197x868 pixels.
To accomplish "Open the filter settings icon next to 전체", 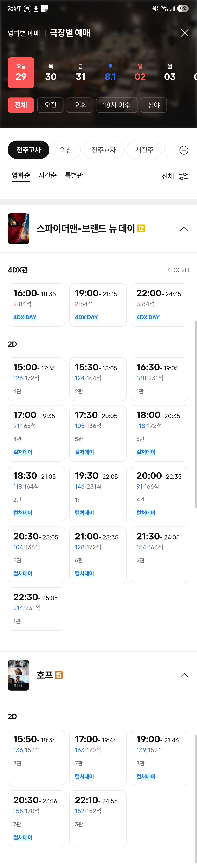I will 183,176.
